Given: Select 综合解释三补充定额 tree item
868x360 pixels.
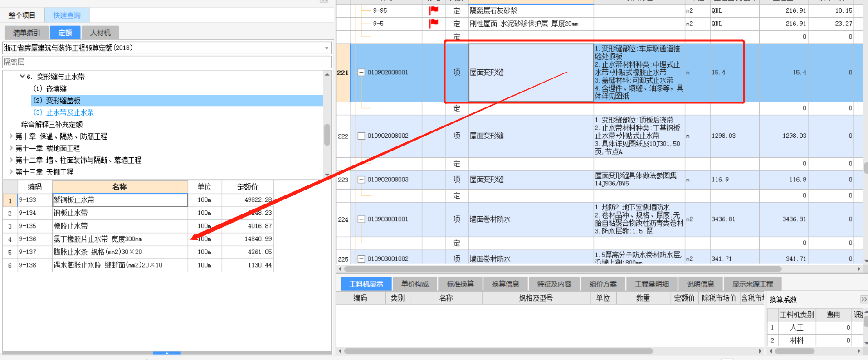Looking at the screenshot, I should click(52, 124).
